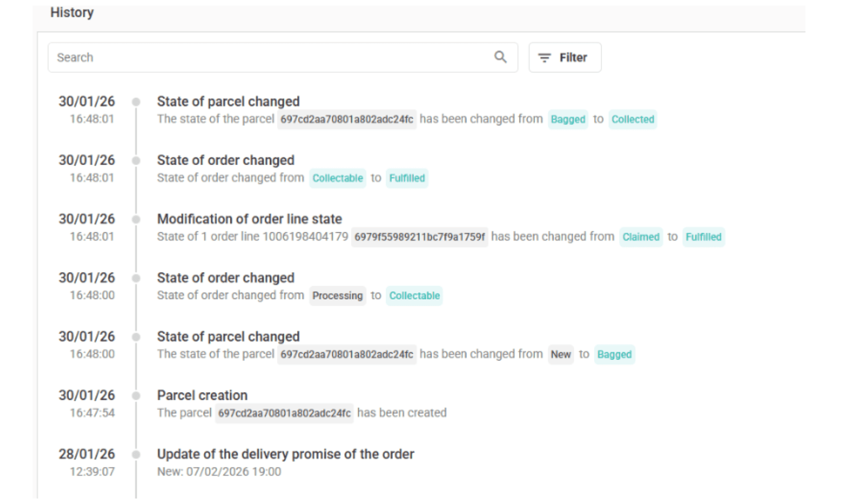Select the Update of the delivery promise title
This screenshot has height=504, width=854.
coord(285,454)
